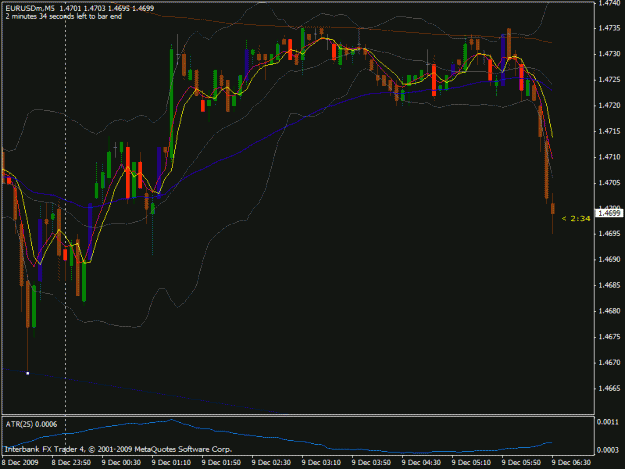Click the '9 Dec 03:50' time label
Viewport: 625px width, 469px height.
[x=371, y=463]
